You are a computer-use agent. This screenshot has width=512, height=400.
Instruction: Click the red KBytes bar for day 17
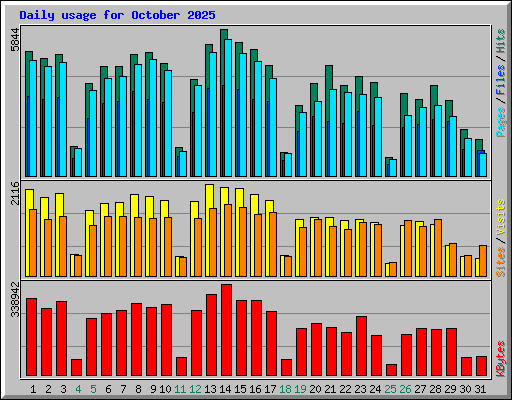point(271,343)
